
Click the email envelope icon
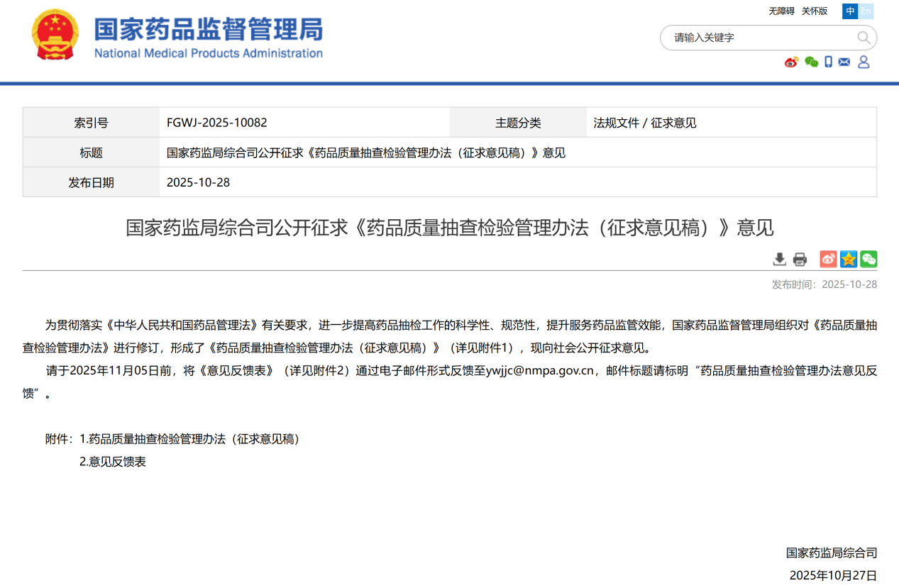coord(844,62)
